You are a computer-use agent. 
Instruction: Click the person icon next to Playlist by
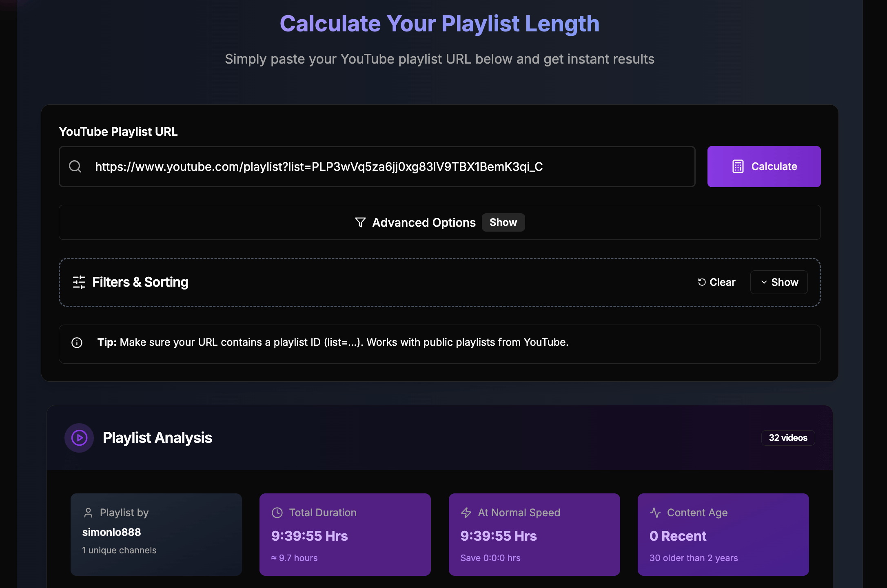[x=88, y=513]
